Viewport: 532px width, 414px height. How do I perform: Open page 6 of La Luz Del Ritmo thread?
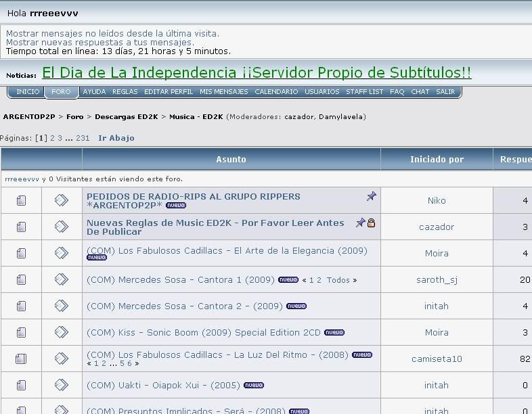pos(130,363)
